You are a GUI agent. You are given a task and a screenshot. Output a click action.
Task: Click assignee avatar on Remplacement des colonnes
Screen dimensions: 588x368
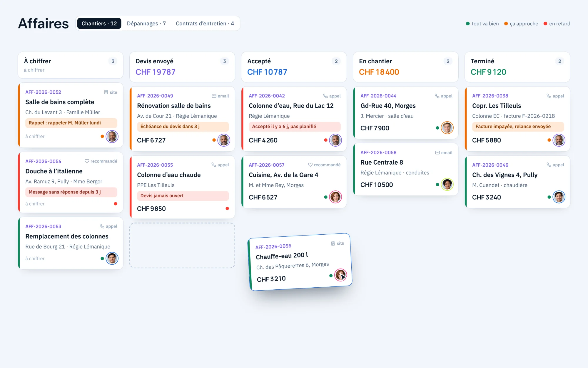click(112, 258)
